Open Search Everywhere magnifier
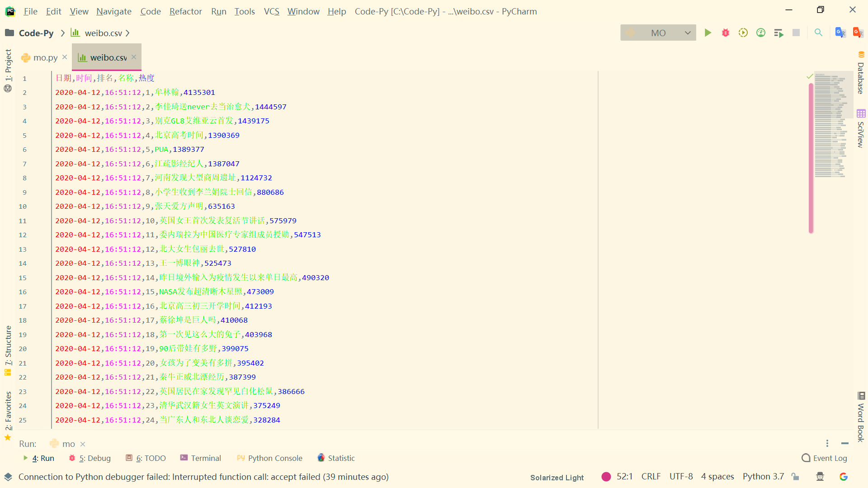The image size is (868, 488). [x=818, y=33]
